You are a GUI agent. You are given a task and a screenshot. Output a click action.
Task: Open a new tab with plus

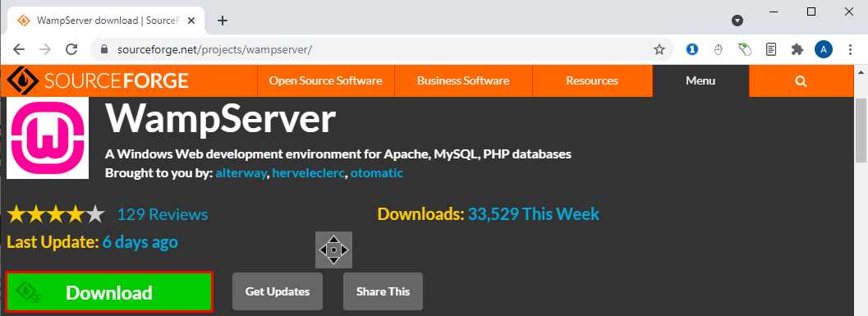pyautogui.click(x=222, y=21)
